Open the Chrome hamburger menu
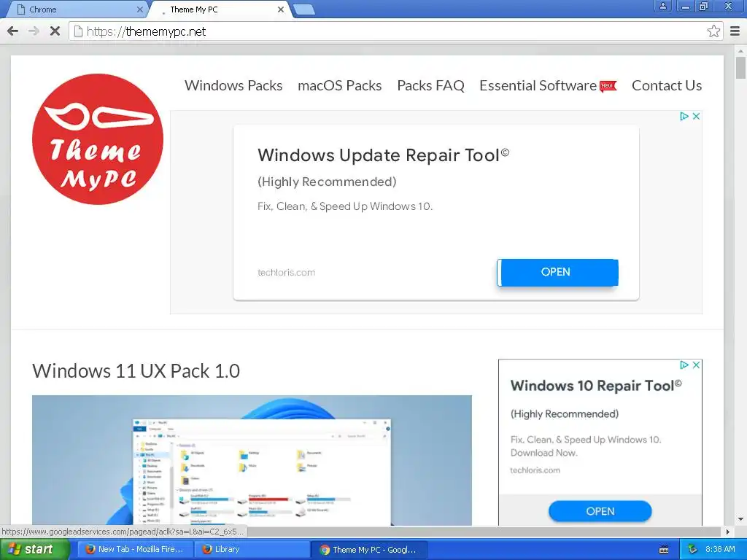Image resolution: width=747 pixels, height=560 pixels. [x=735, y=31]
